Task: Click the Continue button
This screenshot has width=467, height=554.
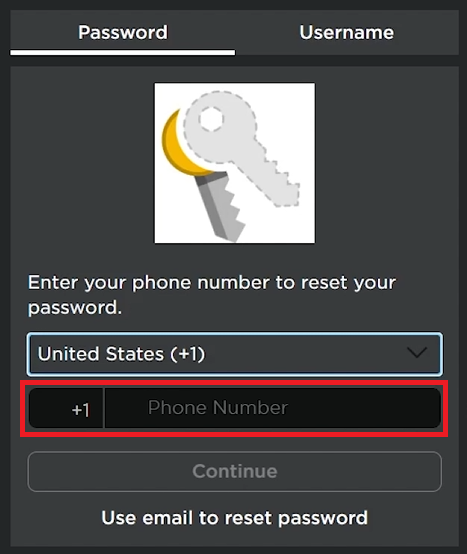Action: pos(235,471)
